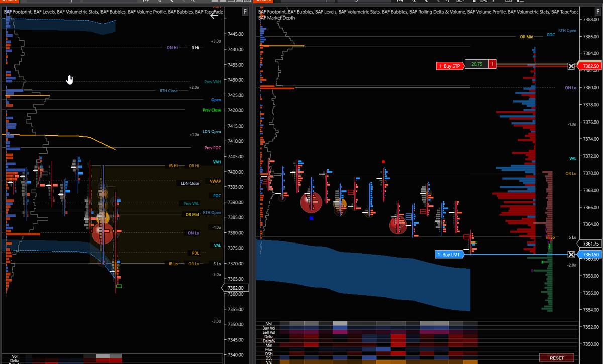Click the Delta% stats row label
Screen dimensions: 603x364
coord(268,341)
